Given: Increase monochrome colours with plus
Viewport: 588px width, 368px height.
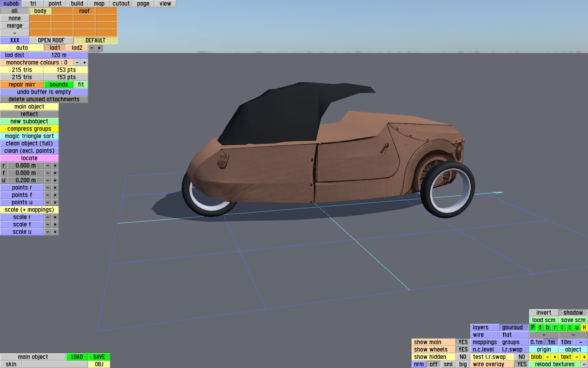Looking at the screenshot, I should 84,63.
